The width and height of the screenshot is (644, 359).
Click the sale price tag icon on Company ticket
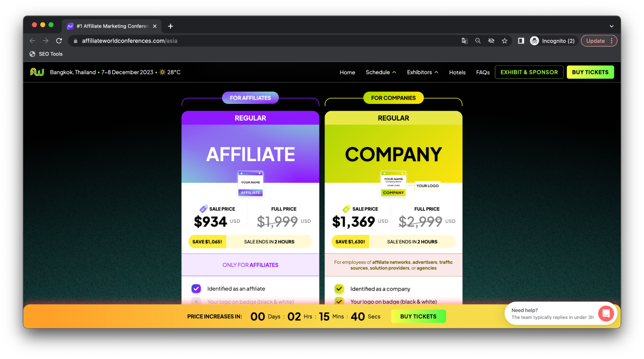(347, 209)
